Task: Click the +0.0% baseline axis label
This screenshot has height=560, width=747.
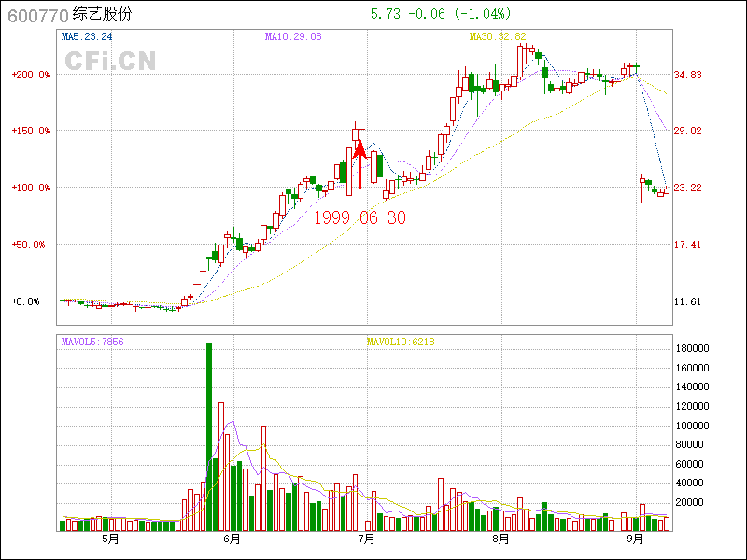Action: pos(26,301)
